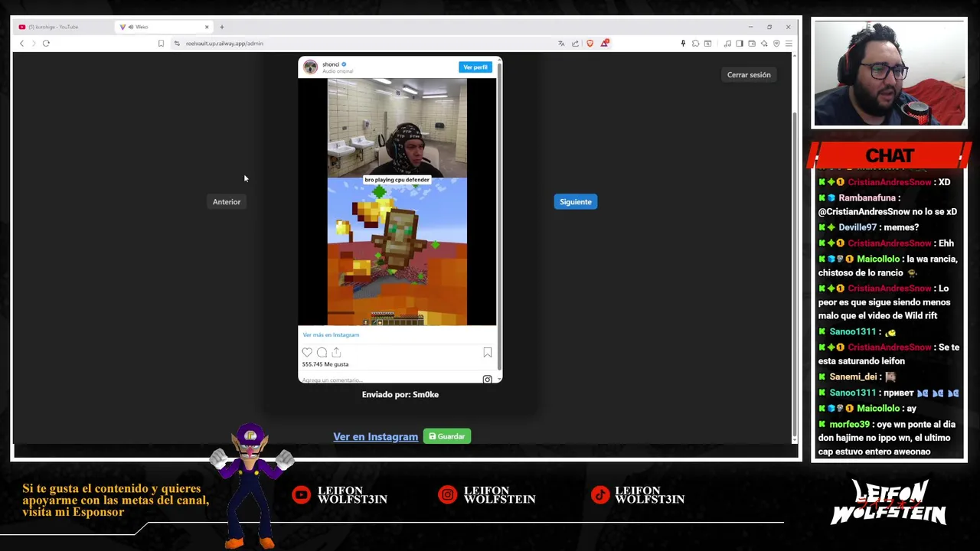This screenshot has width=980, height=551.
Task: Click the reelvault address bar URL
Action: [x=224, y=44]
